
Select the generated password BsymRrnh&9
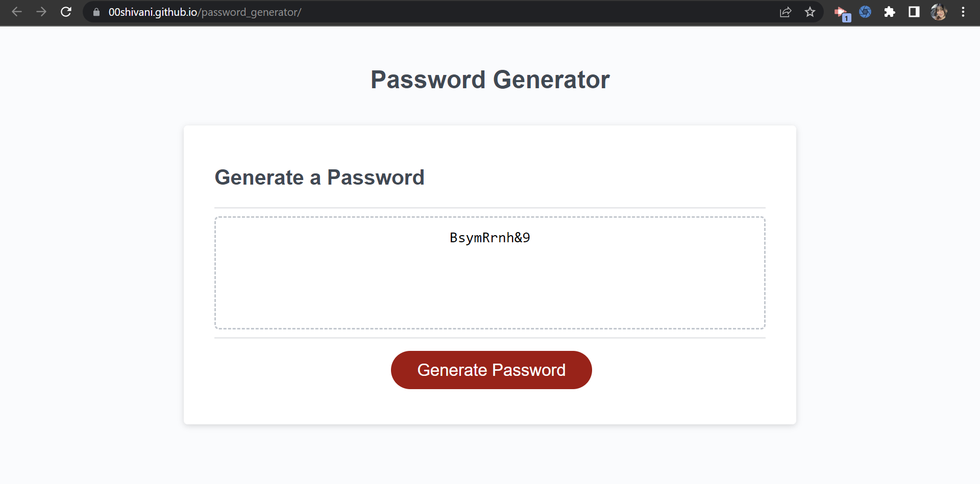(489, 237)
